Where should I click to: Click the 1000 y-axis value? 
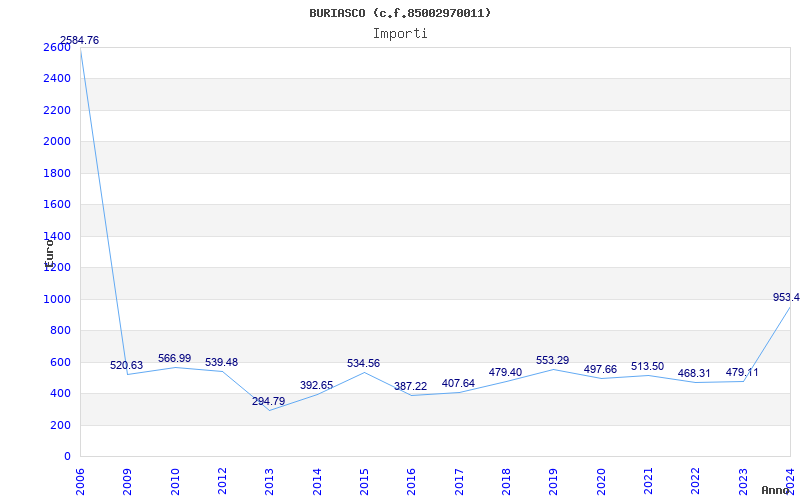(x=57, y=299)
